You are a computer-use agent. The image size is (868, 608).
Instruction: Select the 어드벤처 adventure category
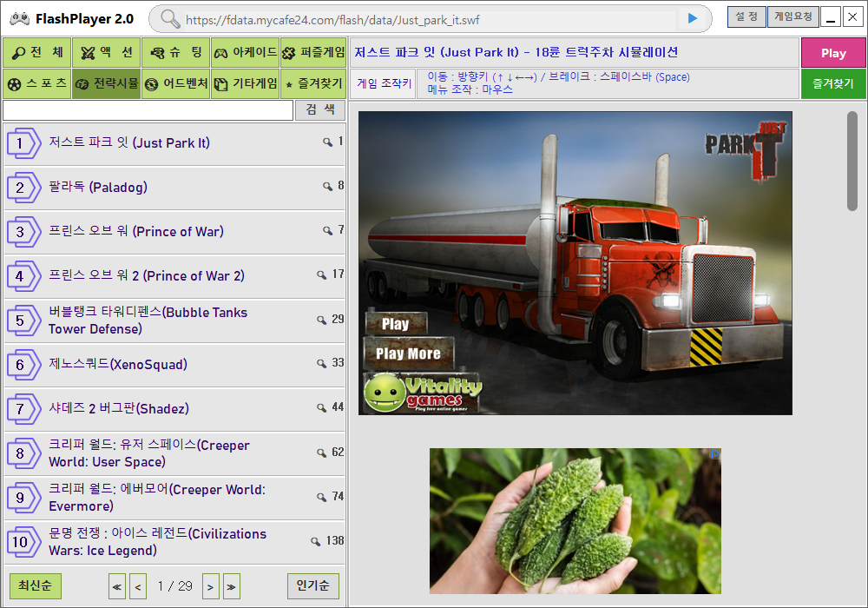click(x=176, y=83)
